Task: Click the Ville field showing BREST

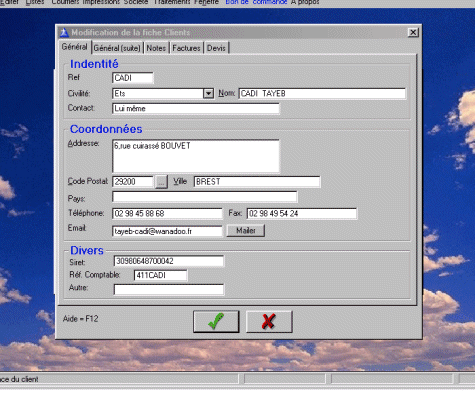Action: (x=257, y=182)
